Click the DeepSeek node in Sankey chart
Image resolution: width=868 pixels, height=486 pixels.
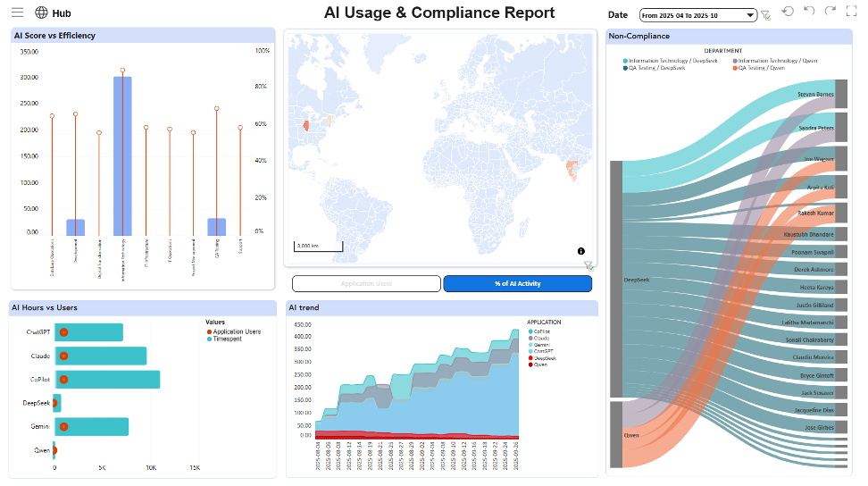[615, 279]
